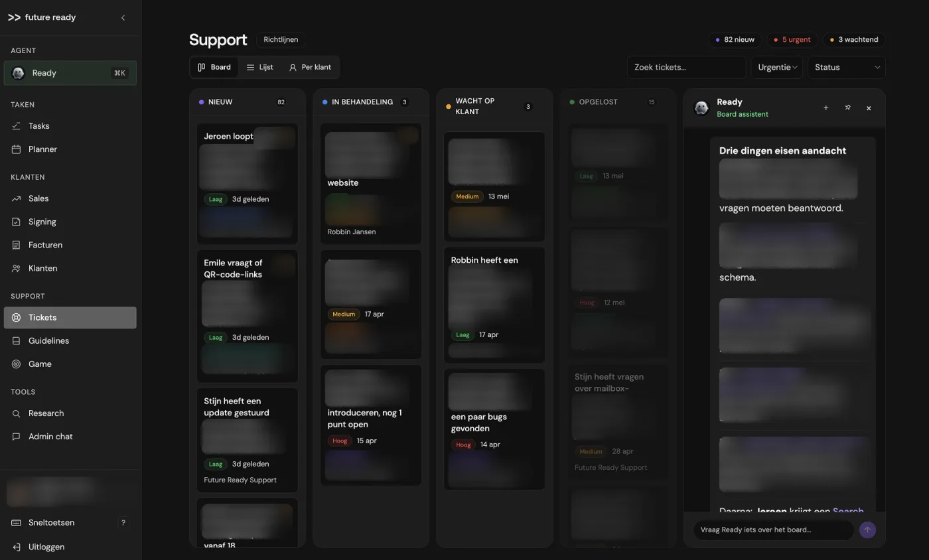Open the Robbin Jansen website ticket

pos(371,184)
